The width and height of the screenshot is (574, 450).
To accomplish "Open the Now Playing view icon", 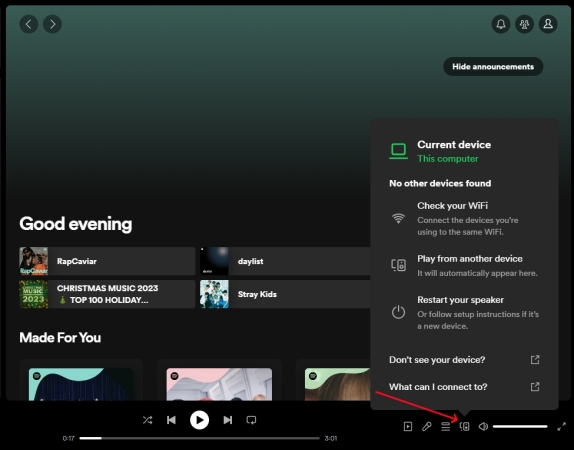I will [408, 427].
